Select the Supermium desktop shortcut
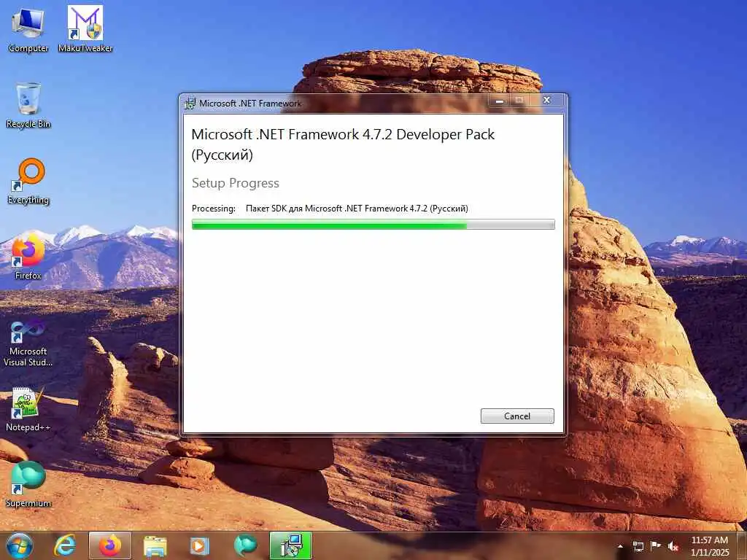Screen dimensions: 747x560 (x=28, y=484)
